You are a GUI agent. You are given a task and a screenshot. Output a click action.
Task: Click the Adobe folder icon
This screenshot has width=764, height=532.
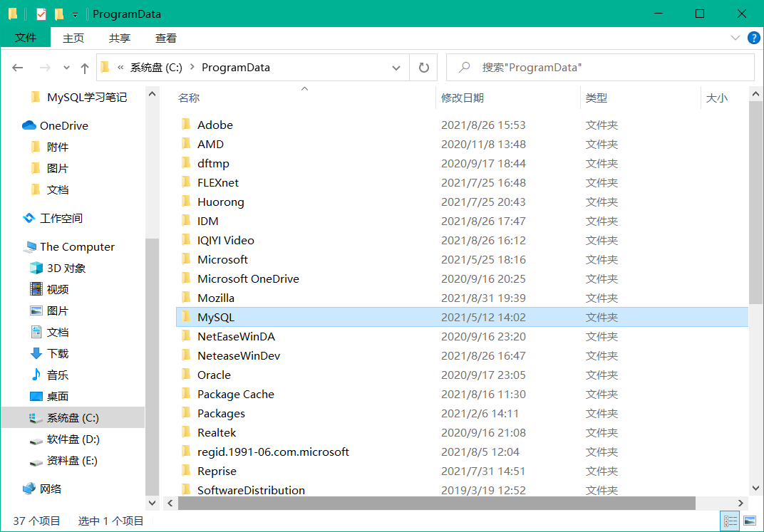coord(185,125)
